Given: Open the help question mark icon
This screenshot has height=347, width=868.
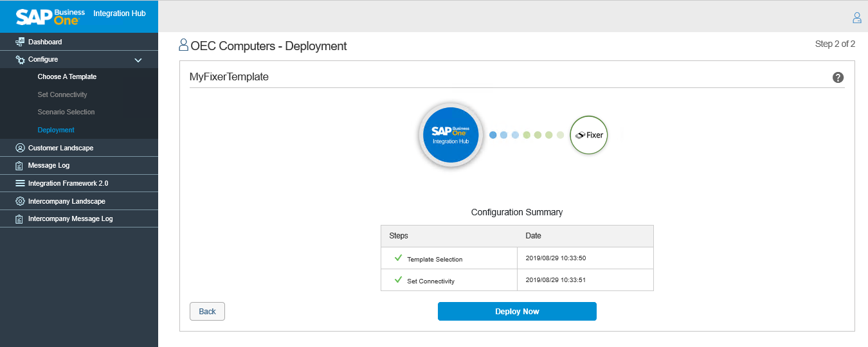Looking at the screenshot, I should 838,78.
